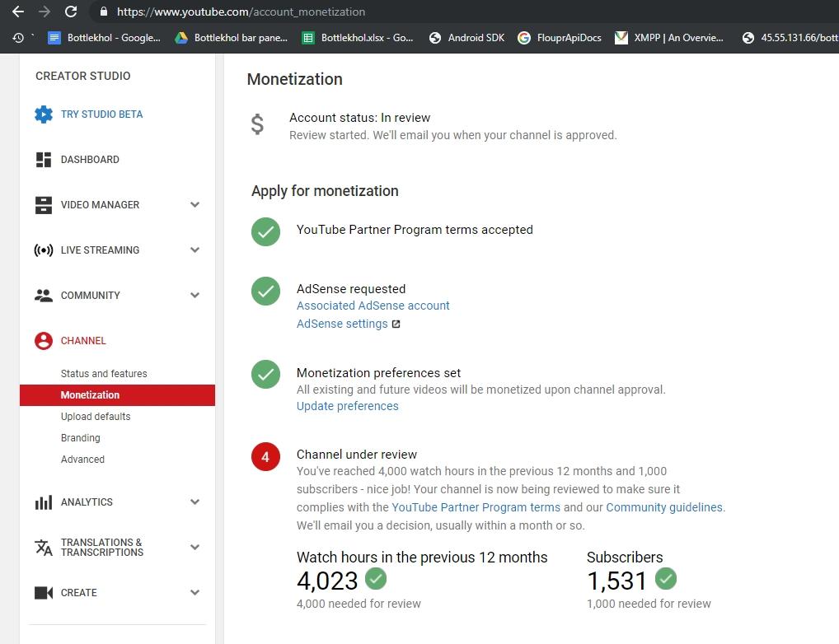The image size is (839, 644).
Task: Click the Community people icon
Action: click(x=44, y=296)
